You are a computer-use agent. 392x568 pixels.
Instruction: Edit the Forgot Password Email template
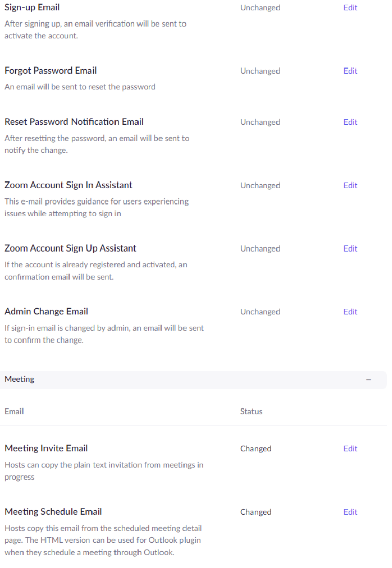click(350, 71)
